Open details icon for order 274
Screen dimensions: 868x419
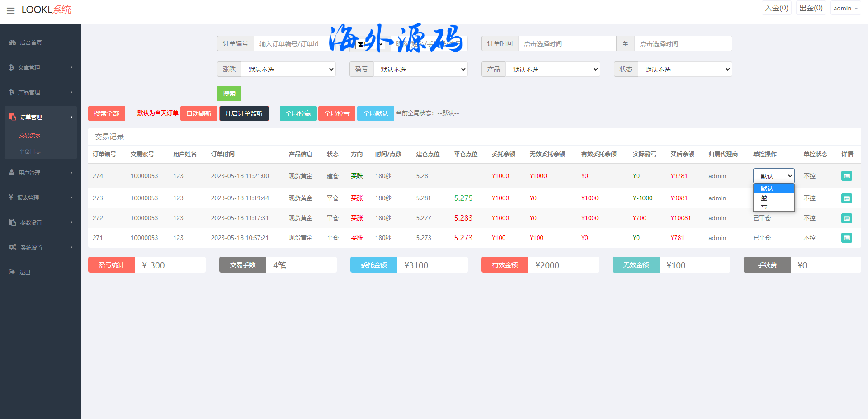pos(846,176)
